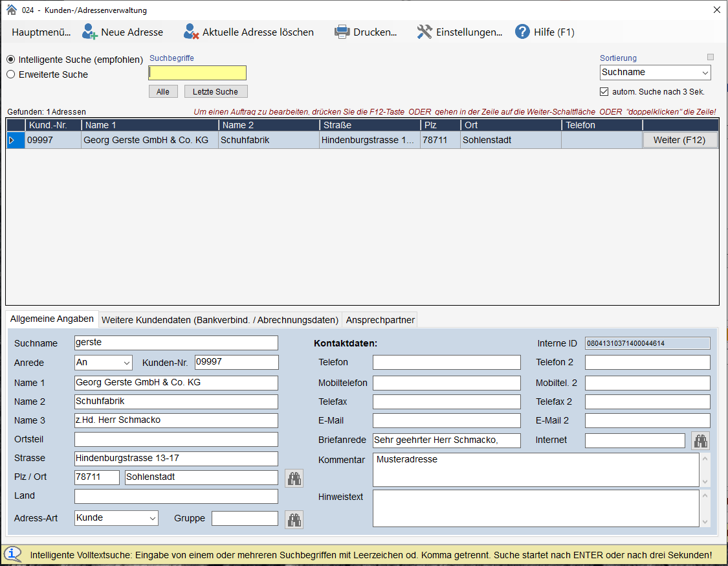Switch to Allgemeine Angaben tab
This screenshot has height=566, width=728.
52,319
